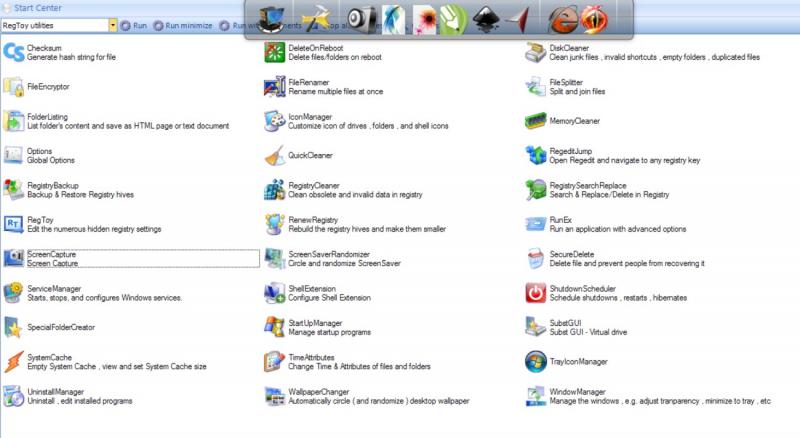This screenshot has height=438, width=800.
Task: Click the SystemCache lightning icon
Action: (14, 361)
